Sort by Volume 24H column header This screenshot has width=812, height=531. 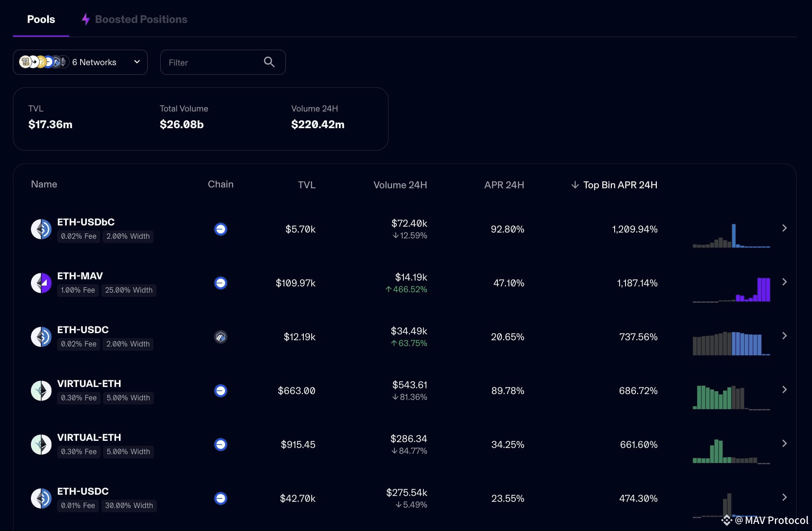click(x=400, y=185)
